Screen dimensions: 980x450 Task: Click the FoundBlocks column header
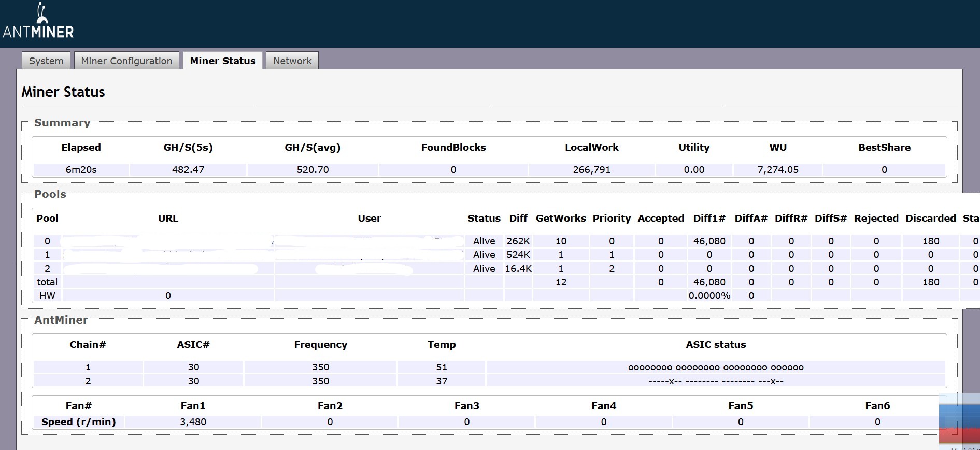[x=453, y=148]
